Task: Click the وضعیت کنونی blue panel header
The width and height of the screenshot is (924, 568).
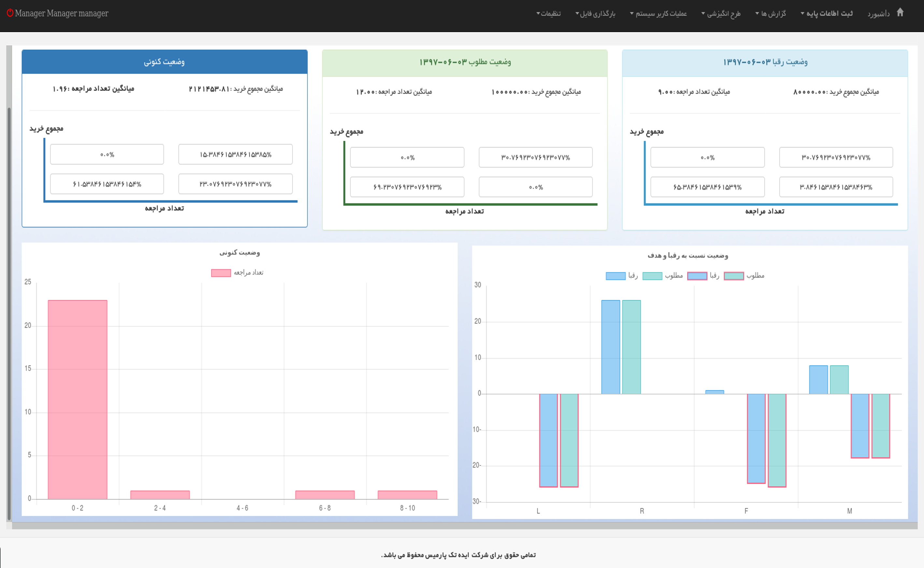Action: pyautogui.click(x=164, y=62)
